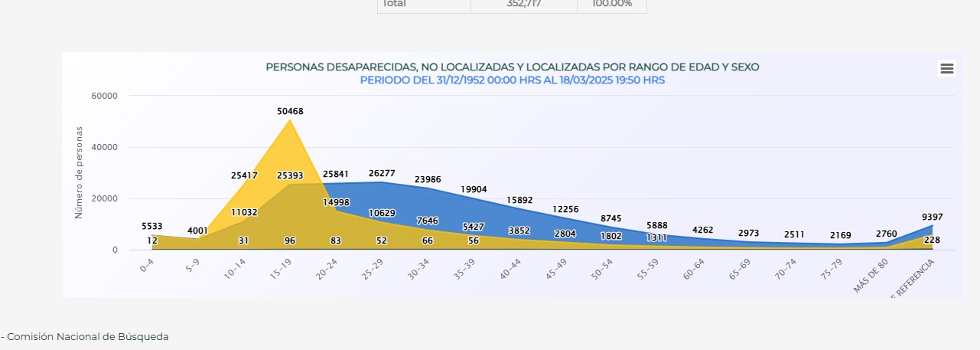Viewport: 980px width, 350px height.
Task: Click the 100.00% table cell
Action: [x=611, y=5]
